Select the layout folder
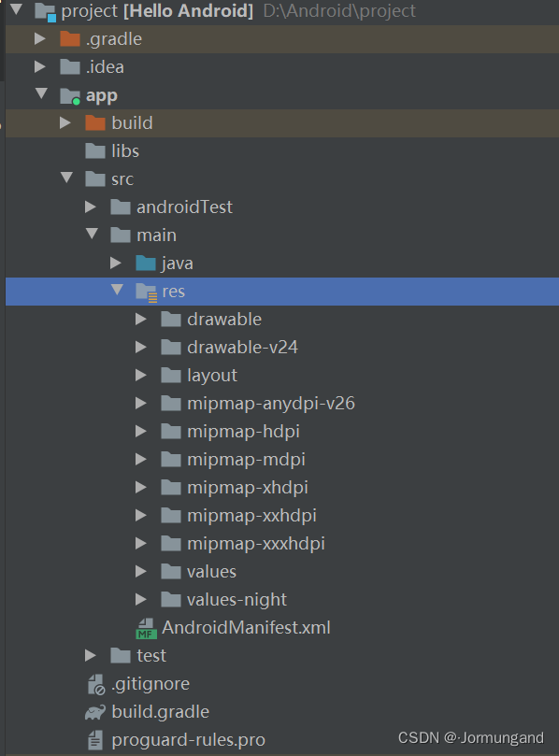The image size is (559, 756). coord(212,376)
